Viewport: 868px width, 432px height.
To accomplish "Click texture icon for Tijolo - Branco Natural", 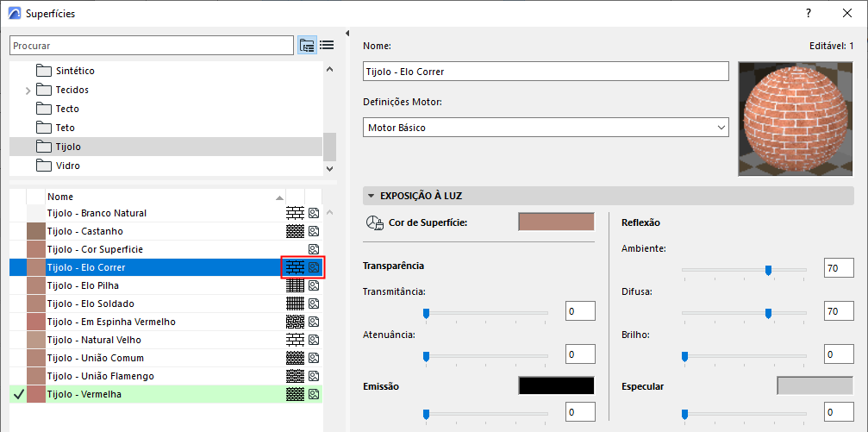I will click(314, 213).
